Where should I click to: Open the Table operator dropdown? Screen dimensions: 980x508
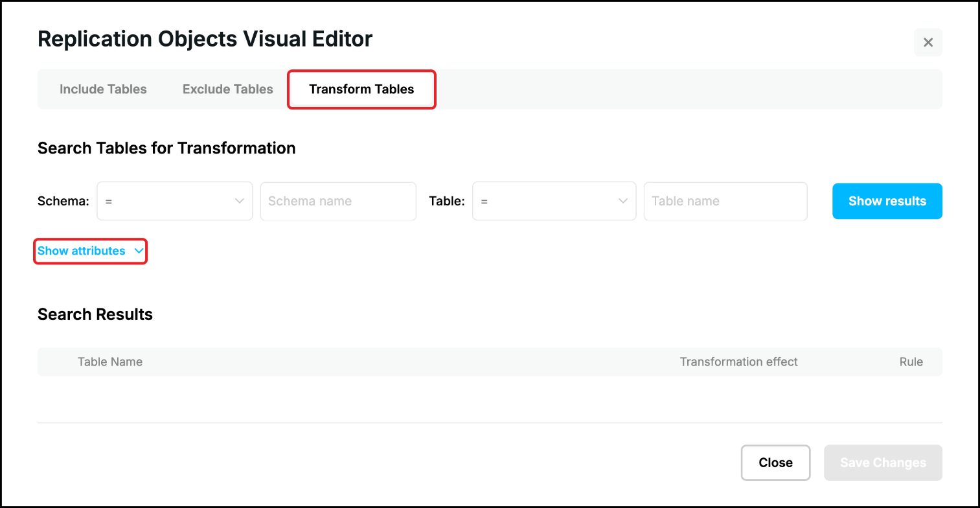554,201
